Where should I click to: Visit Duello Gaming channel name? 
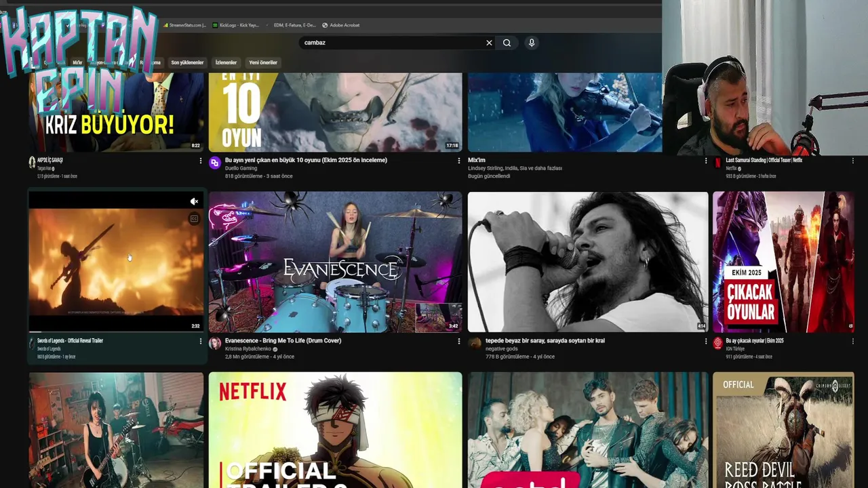point(241,168)
